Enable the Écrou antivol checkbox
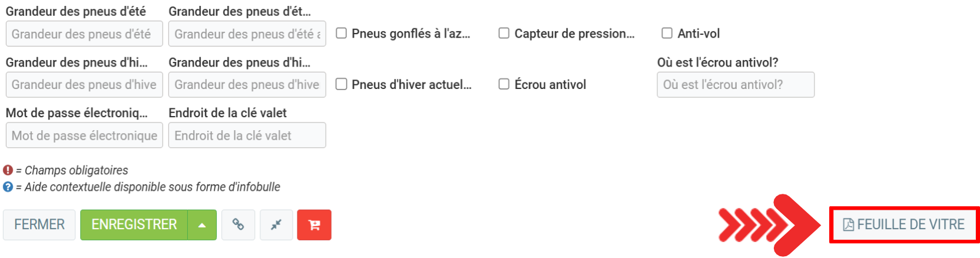 [504, 84]
